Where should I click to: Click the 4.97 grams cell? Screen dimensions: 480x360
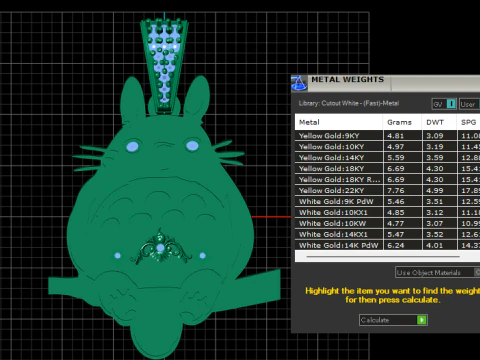[402, 147]
